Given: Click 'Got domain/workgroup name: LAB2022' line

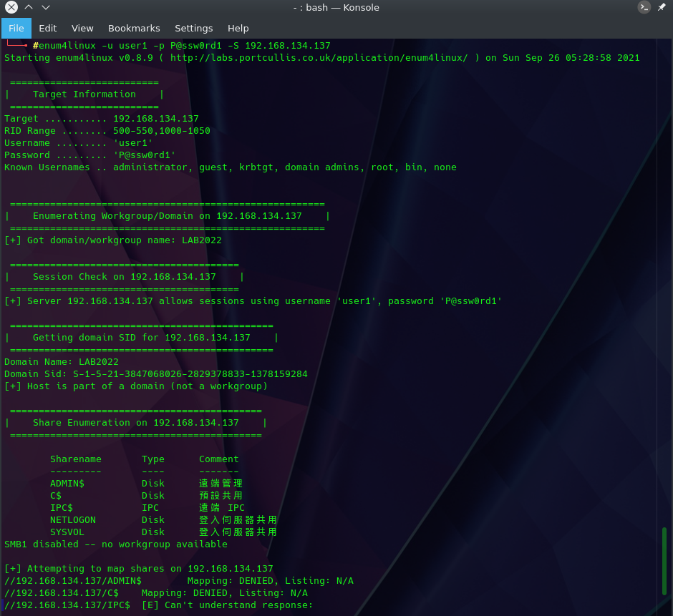Looking at the screenshot, I should coord(113,240).
